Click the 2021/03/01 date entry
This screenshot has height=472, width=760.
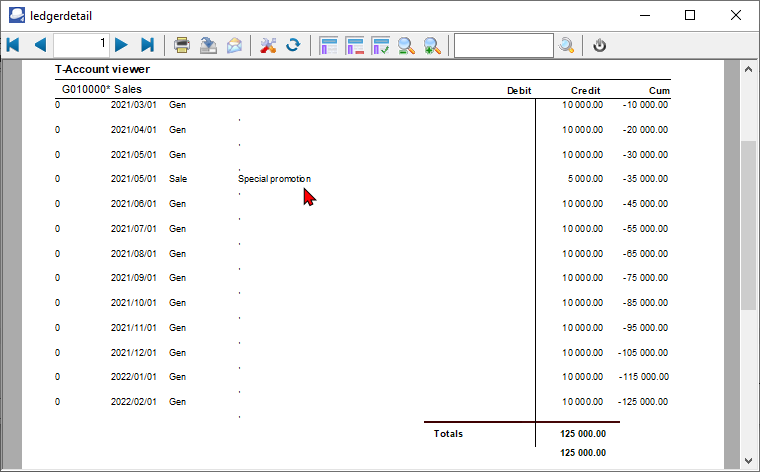(133, 105)
